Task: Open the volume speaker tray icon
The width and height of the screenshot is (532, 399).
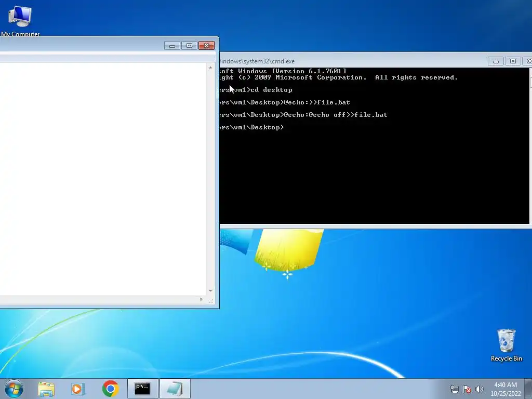Action: (479, 389)
